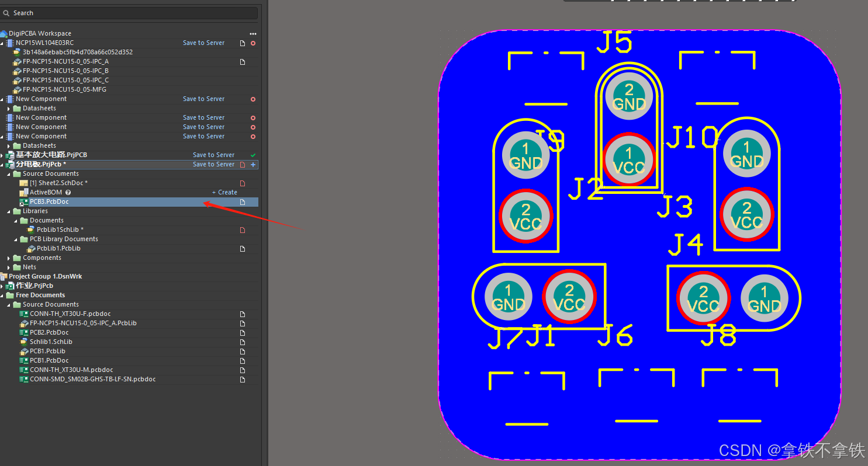Click + Create next to ActiveBOM
The height and width of the screenshot is (466, 868).
point(224,193)
